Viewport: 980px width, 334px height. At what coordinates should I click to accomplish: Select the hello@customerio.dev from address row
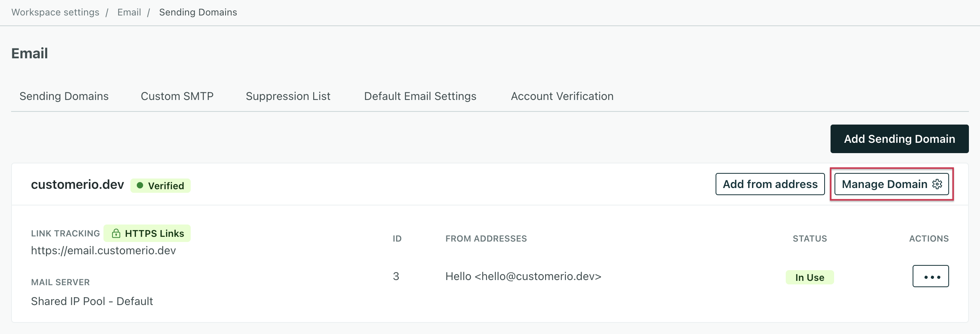pyautogui.click(x=523, y=276)
